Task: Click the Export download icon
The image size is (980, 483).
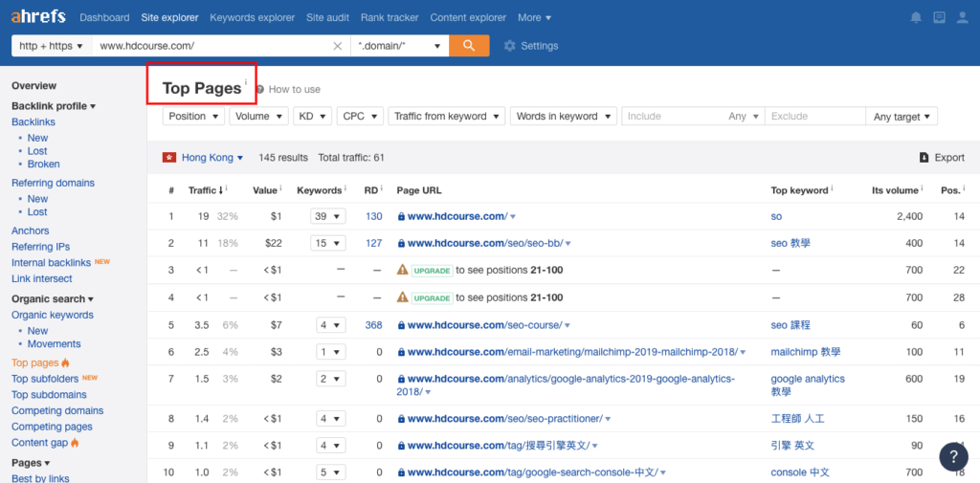Action: pos(924,158)
